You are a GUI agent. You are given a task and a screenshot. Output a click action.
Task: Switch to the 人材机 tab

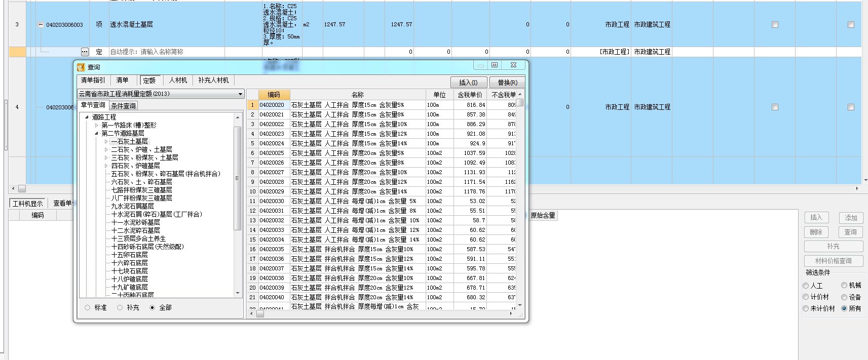[178, 80]
